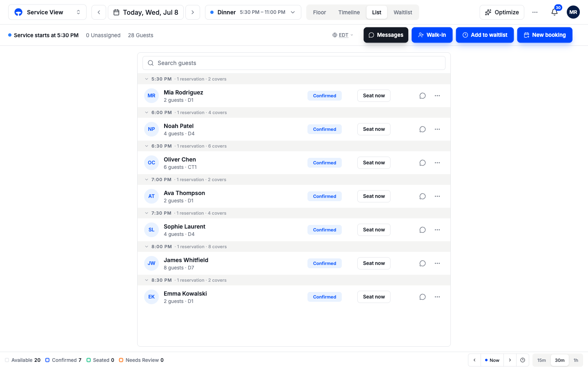
Task: Click the Optimize button
Action: [x=502, y=12]
